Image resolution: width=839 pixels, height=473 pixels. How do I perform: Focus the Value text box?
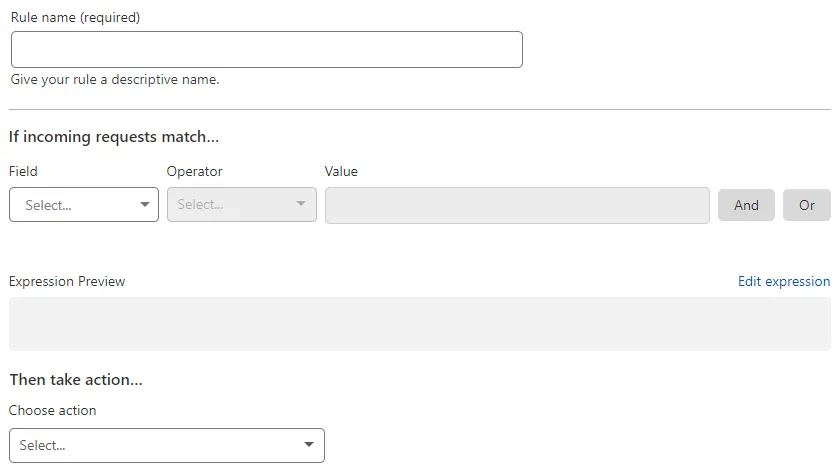(x=517, y=205)
